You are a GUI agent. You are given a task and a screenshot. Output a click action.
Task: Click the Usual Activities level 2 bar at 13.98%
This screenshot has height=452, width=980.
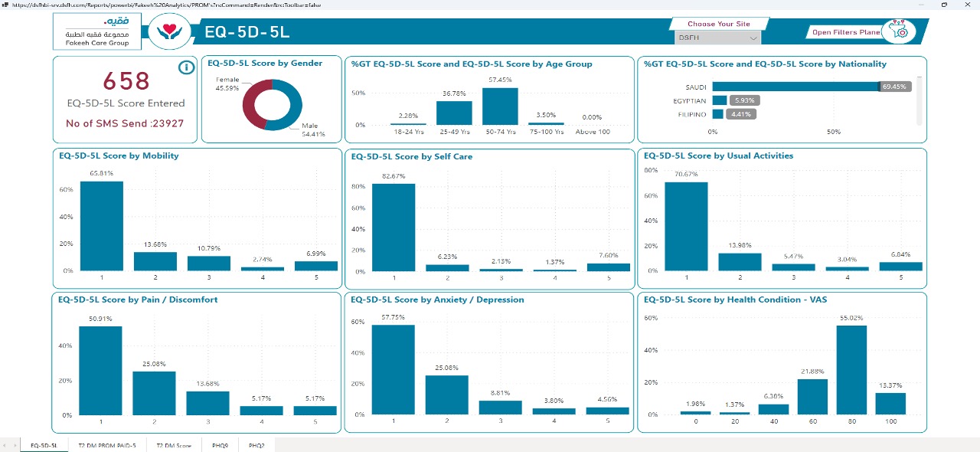point(740,262)
